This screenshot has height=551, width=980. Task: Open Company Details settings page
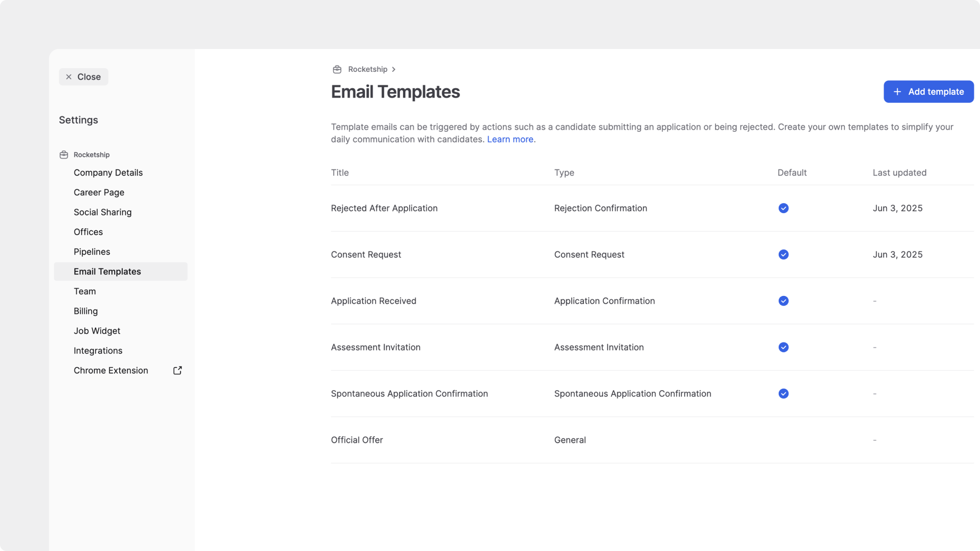[108, 173]
